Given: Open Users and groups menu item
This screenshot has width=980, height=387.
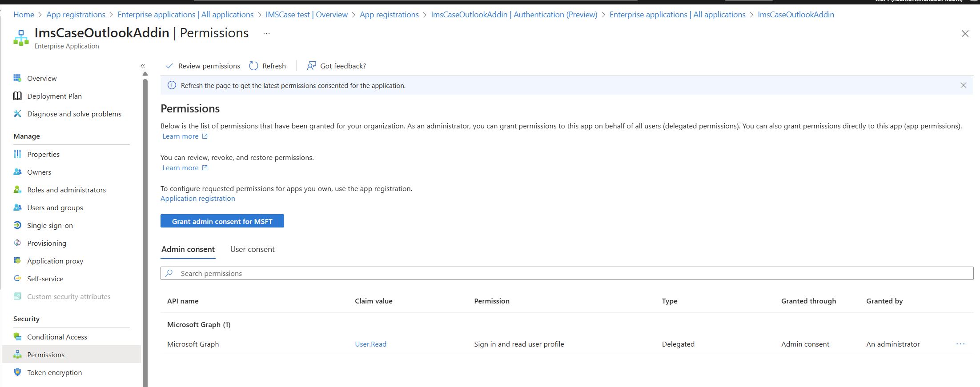Looking at the screenshot, I should [55, 207].
